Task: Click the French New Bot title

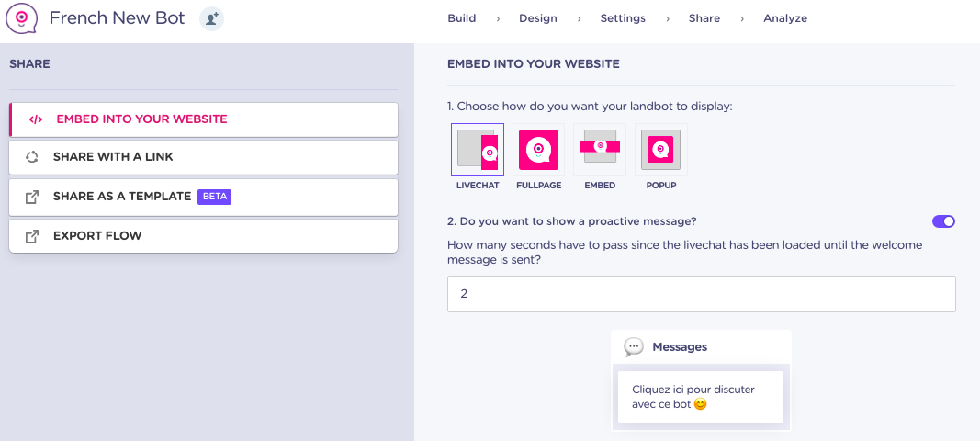Action: pos(117,18)
